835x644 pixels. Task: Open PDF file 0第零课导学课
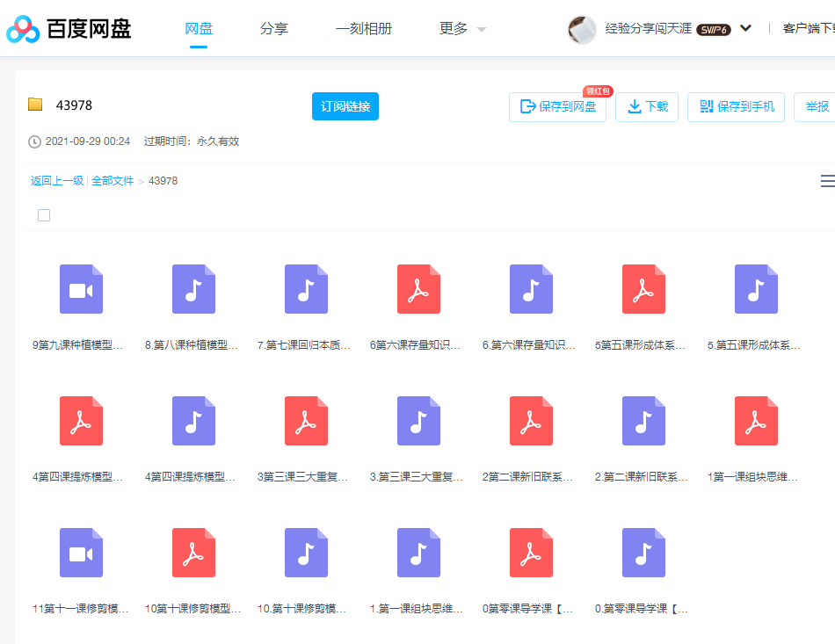pos(531,553)
